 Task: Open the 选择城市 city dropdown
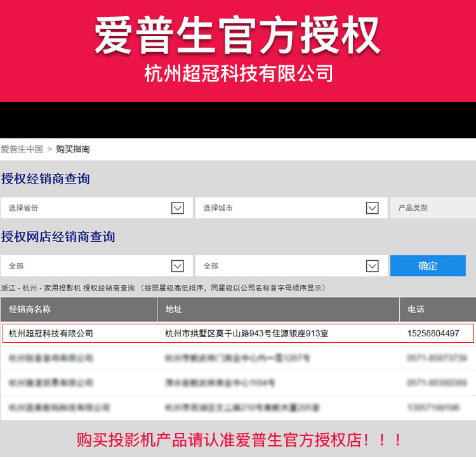pos(291,208)
